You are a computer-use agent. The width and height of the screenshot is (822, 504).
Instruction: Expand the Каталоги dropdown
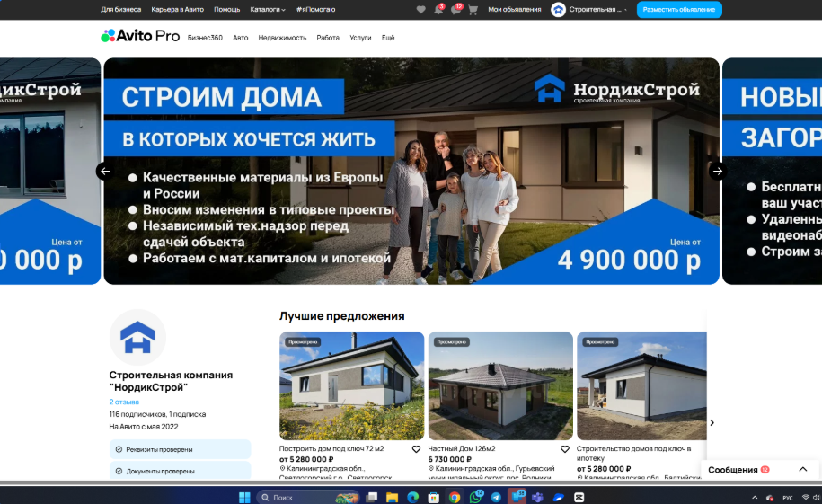[268, 10]
